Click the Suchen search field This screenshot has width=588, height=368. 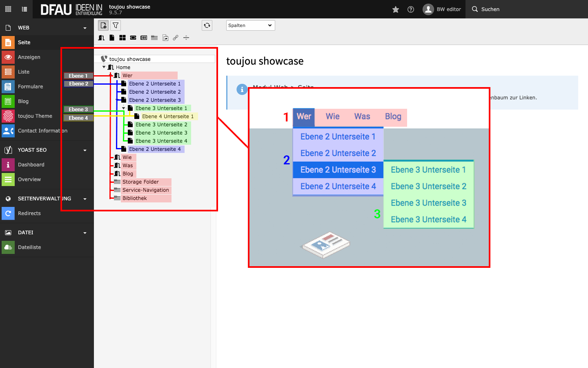pos(490,9)
